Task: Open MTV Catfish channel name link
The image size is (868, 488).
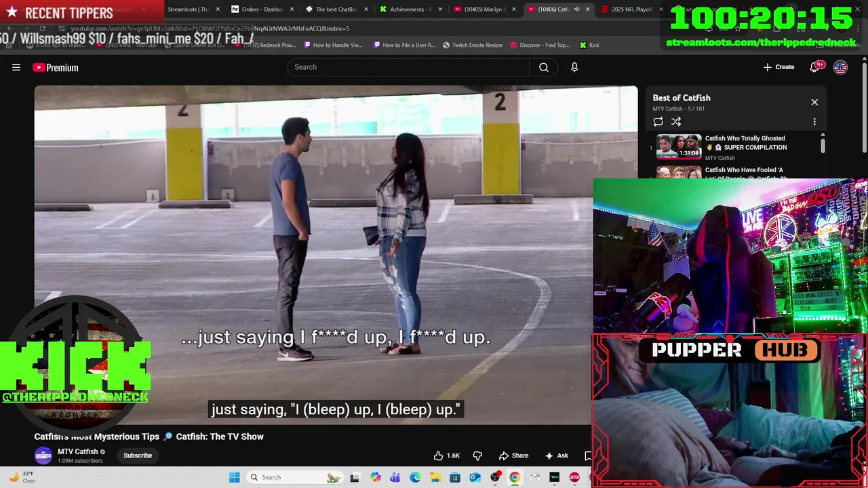Action: [78, 451]
